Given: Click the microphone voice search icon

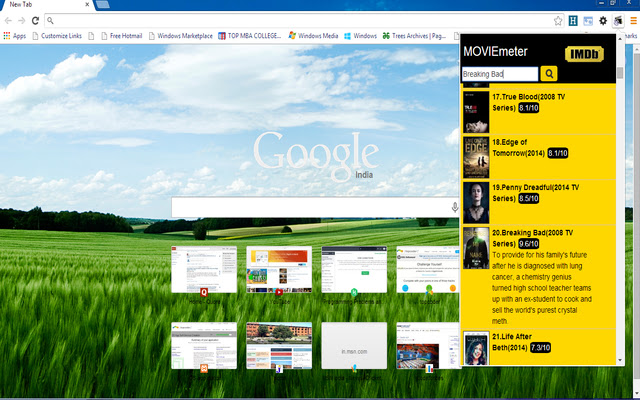Looking at the screenshot, I should [x=455, y=207].
